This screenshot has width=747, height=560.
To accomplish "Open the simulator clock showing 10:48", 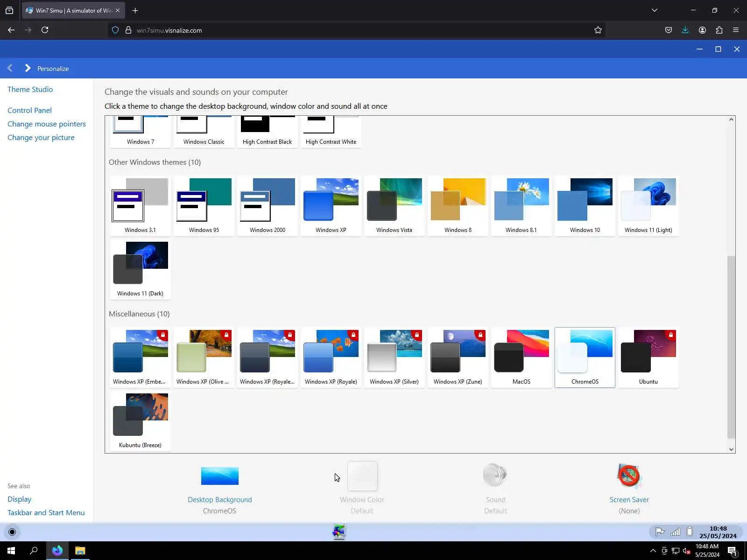I will coord(718,532).
